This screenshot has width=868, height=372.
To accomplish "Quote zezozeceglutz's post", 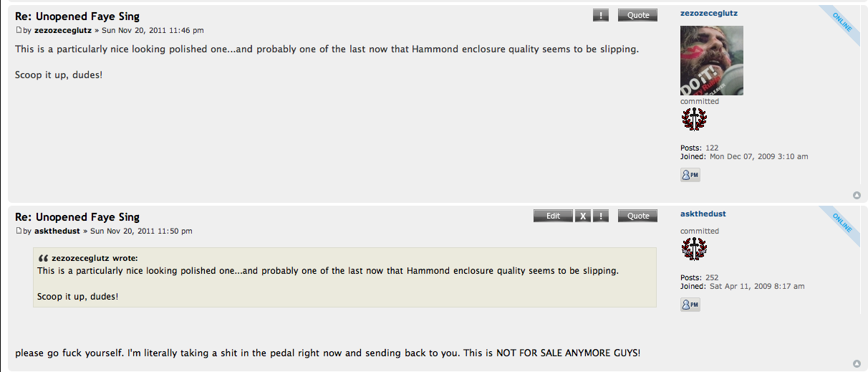I will pyautogui.click(x=637, y=15).
